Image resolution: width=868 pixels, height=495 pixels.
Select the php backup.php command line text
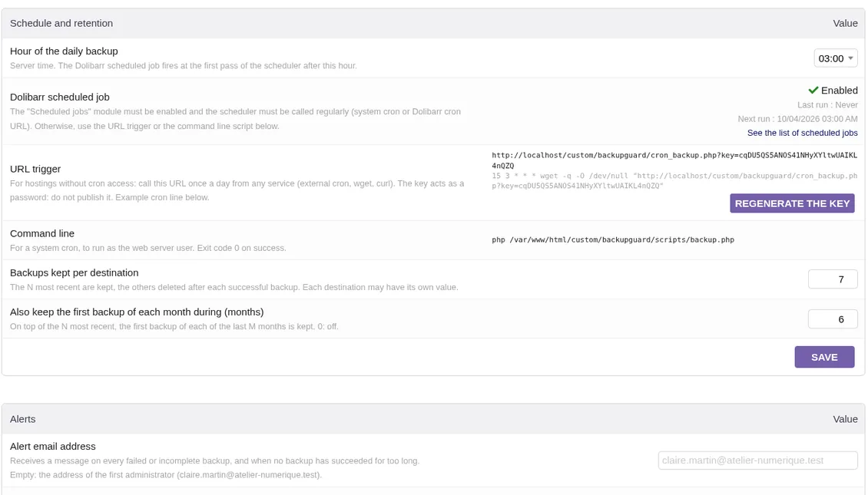click(613, 240)
